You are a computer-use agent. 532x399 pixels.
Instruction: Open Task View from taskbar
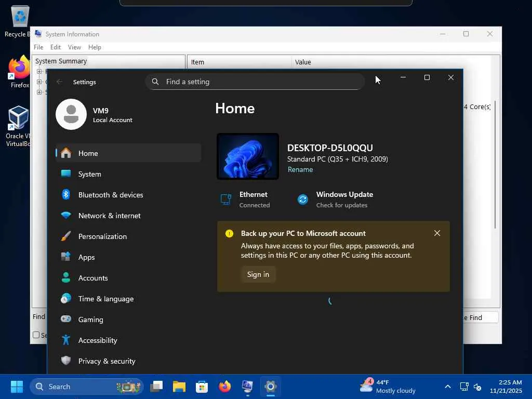156,387
